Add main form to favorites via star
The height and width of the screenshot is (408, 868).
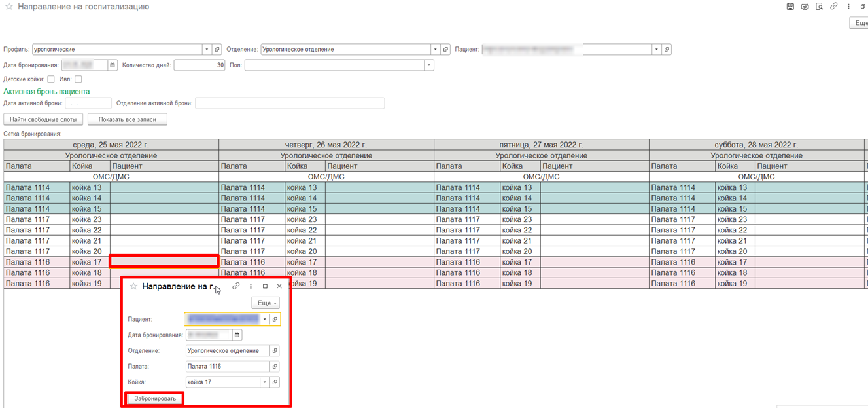pyautogui.click(x=9, y=7)
